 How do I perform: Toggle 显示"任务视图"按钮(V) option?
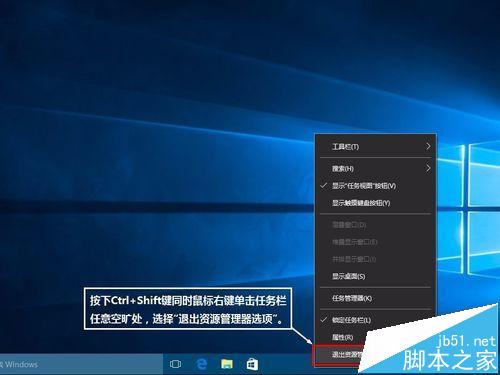coord(375,186)
